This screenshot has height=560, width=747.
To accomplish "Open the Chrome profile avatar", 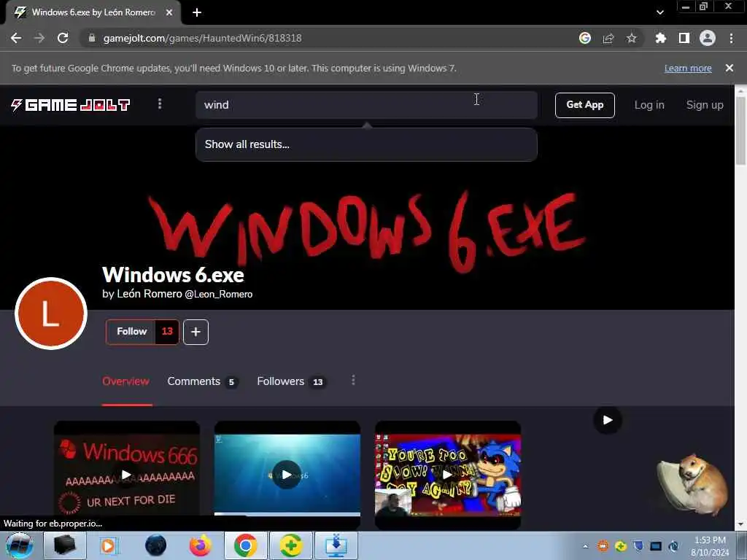I will [x=708, y=38].
